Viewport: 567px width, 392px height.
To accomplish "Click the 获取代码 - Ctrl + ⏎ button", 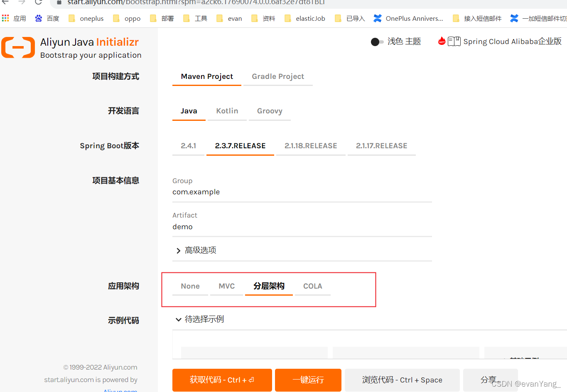I will pyautogui.click(x=222, y=380).
